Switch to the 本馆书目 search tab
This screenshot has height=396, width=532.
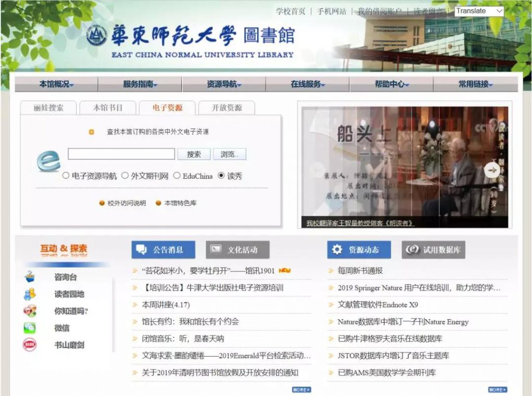pos(108,108)
